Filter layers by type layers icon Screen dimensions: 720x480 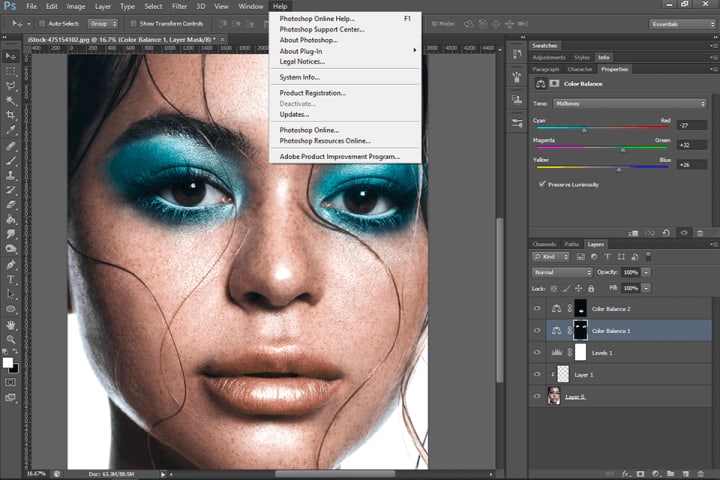tap(608, 257)
